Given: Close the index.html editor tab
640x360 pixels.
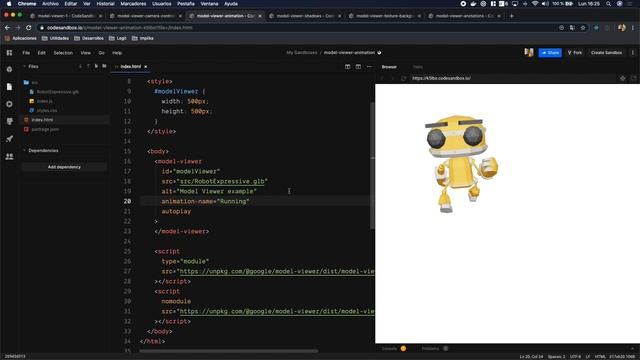Looking at the screenshot, I should (146, 67).
